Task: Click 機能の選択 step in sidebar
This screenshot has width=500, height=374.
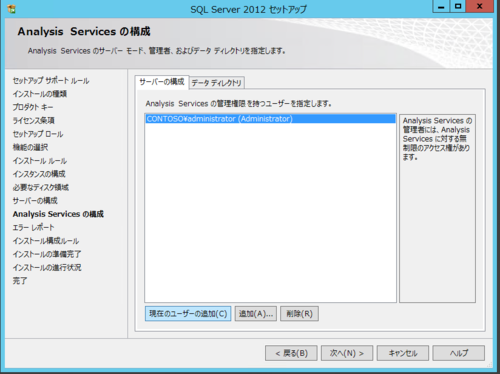Action: (30, 147)
